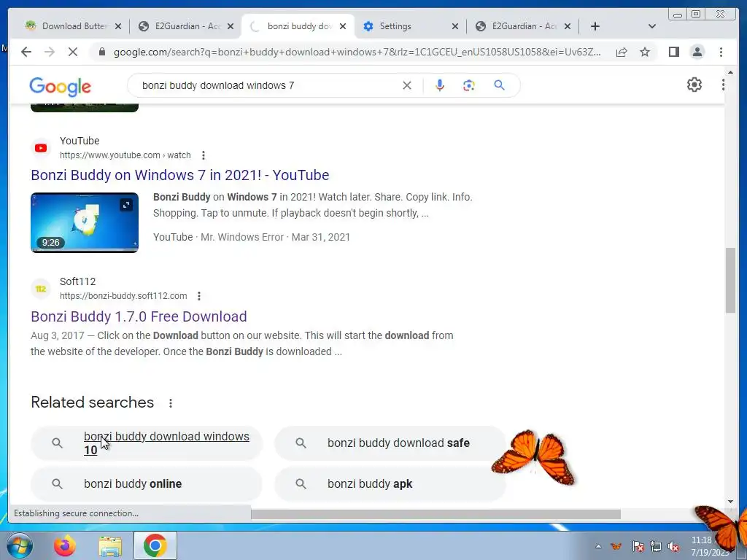Start a voice search with the microphone
The image size is (747, 560).
[x=440, y=85]
